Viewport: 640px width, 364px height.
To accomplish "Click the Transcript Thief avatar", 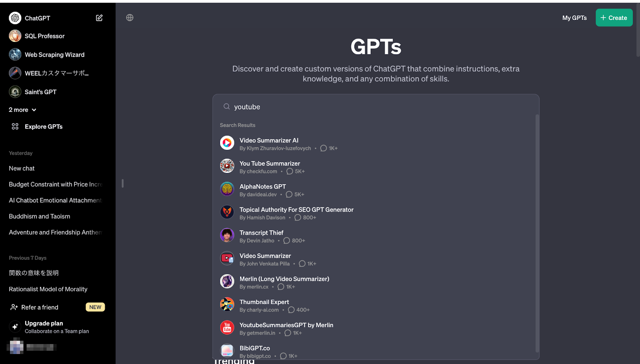I will tap(227, 235).
